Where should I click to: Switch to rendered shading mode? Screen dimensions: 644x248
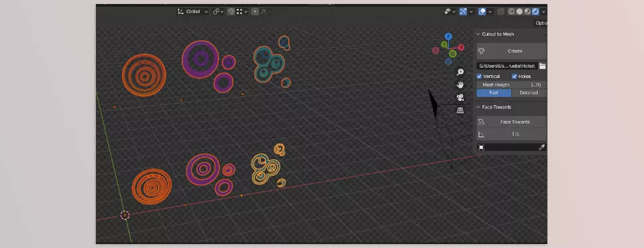pyautogui.click(x=535, y=11)
